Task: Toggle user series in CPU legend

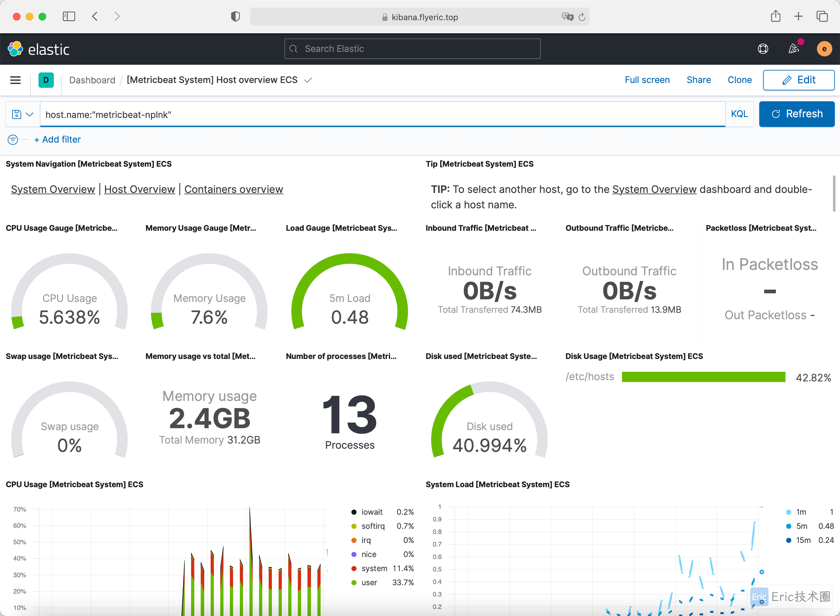Action: (x=369, y=583)
